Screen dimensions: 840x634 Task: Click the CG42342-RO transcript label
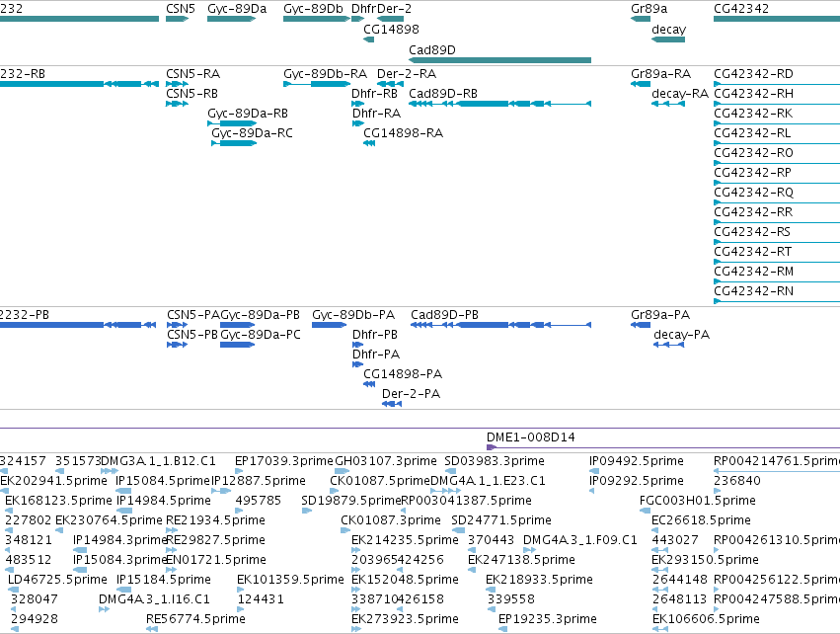click(x=754, y=153)
